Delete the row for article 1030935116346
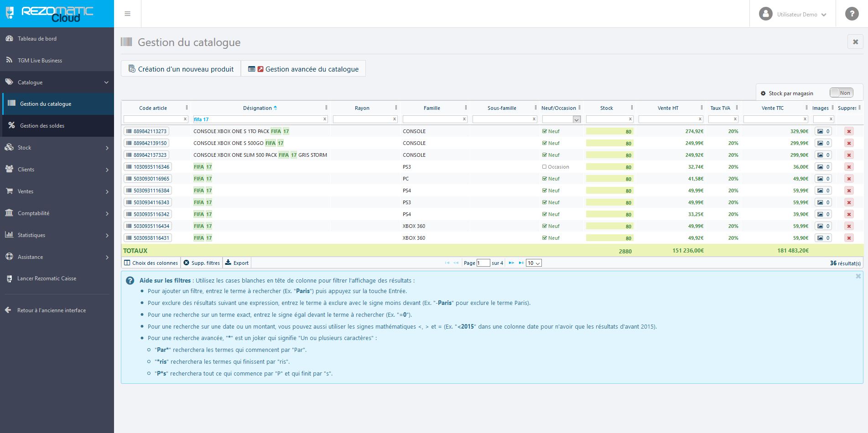The height and width of the screenshot is (433, 868). (x=849, y=167)
